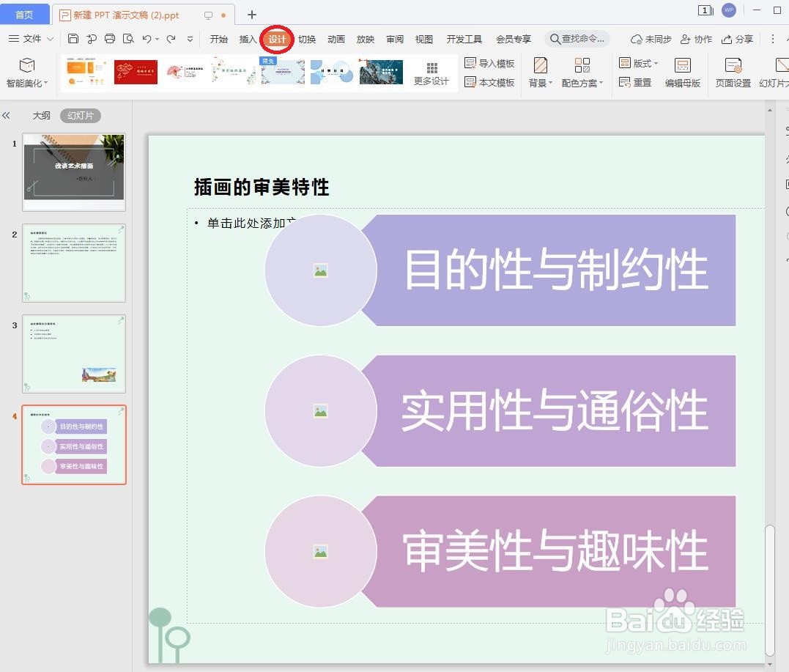789x672 pixels.
Task: Expand the 更多设计 (More Designs) option
Action: pos(431,73)
